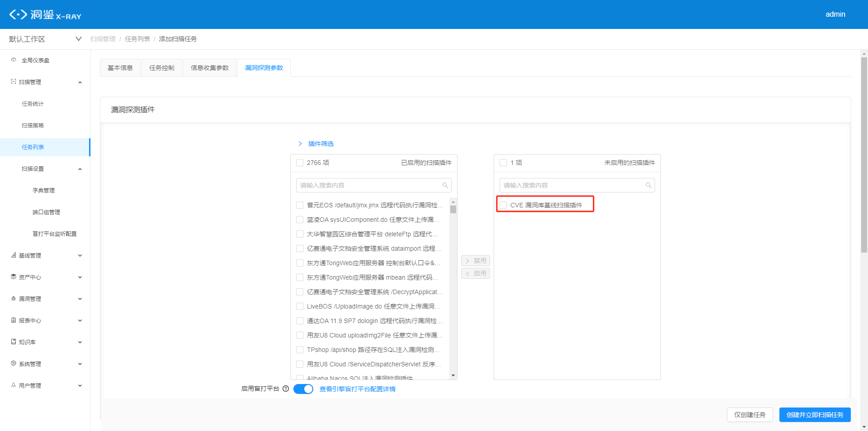Click the 报表中心 report icon
Viewport: 868px width, 431px height.
[x=14, y=320]
